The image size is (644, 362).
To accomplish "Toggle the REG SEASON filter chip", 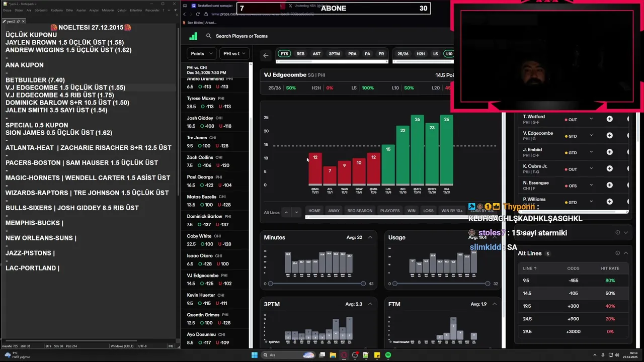I will click(360, 211).
